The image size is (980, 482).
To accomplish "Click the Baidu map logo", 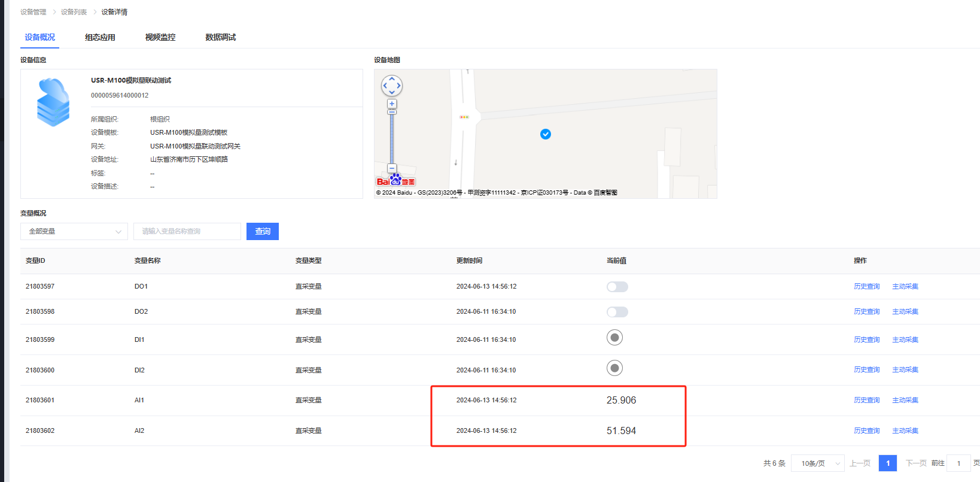I will point(395,181).
